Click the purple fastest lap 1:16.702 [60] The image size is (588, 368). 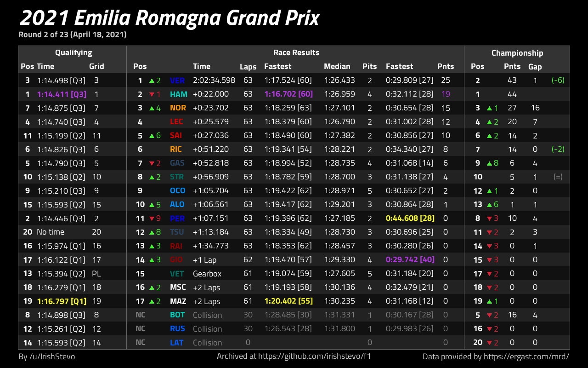coord(288,94)
